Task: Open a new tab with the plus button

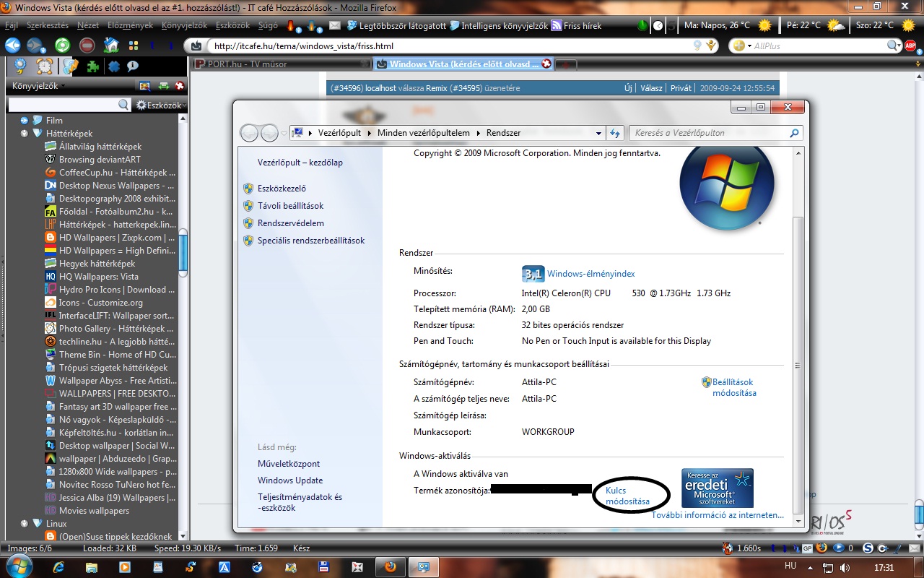Action: [x=566, y=64]
